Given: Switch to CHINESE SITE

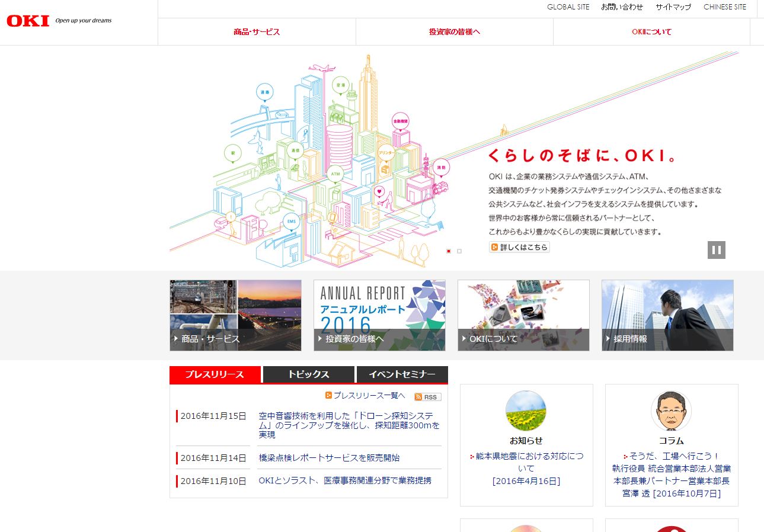Looking at the screenshot, I should (725, 7).
